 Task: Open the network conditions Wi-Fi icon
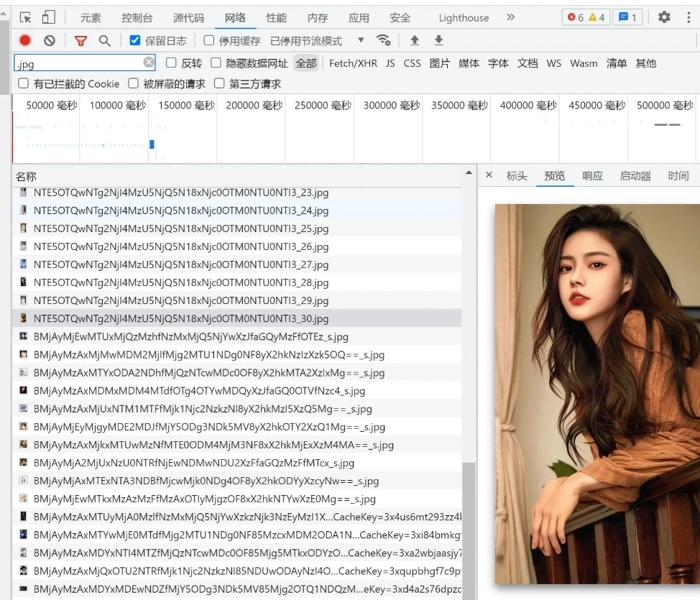pyautogui.click(x=384, y=40)
